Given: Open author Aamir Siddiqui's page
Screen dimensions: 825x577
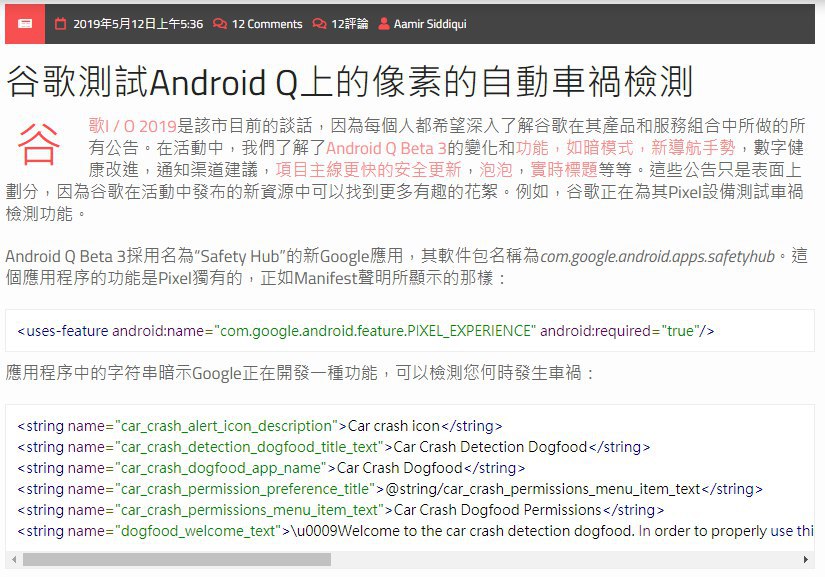Looking at the screenshot, I should [x=430, y=24].
